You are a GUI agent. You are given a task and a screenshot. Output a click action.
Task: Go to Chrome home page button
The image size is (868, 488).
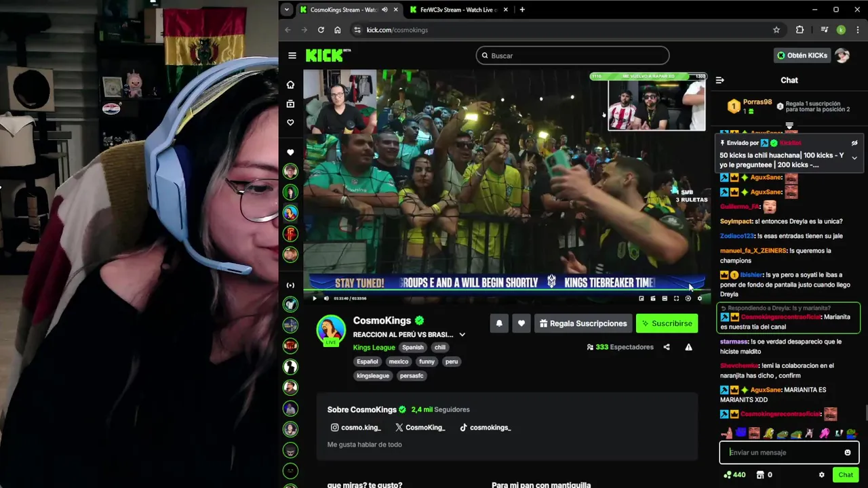(x=337, y=30)
